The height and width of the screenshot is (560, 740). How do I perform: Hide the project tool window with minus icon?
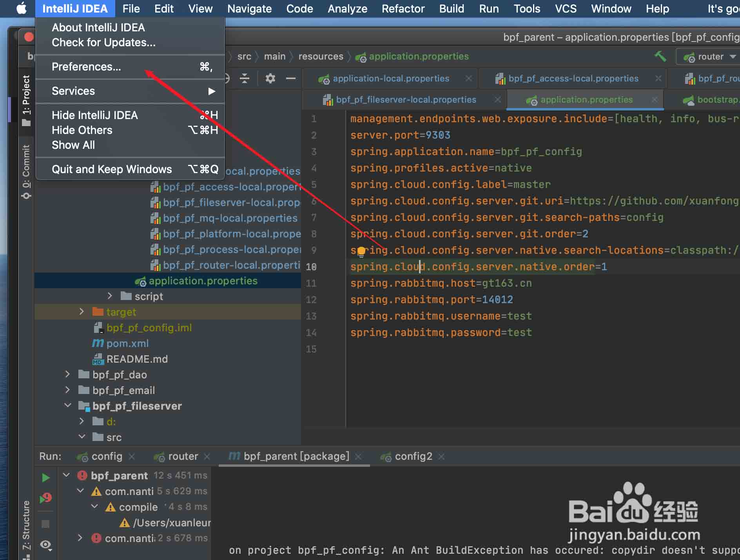point(290,79)
